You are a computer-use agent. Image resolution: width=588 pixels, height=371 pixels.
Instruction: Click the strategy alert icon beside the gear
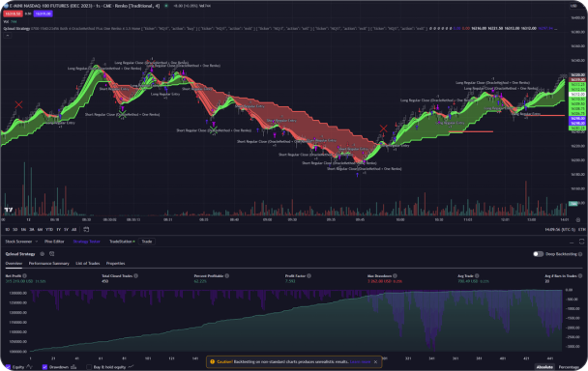click(x=52, y=254)
